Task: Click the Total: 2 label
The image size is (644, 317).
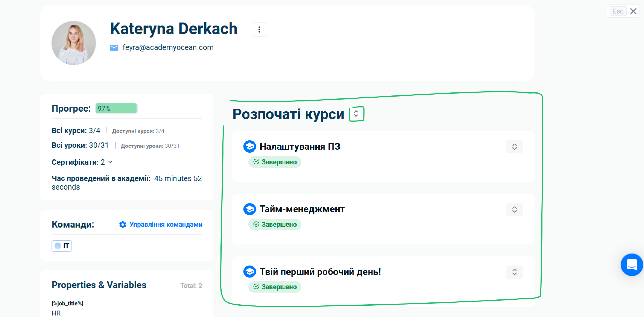Action: (191, 285)
